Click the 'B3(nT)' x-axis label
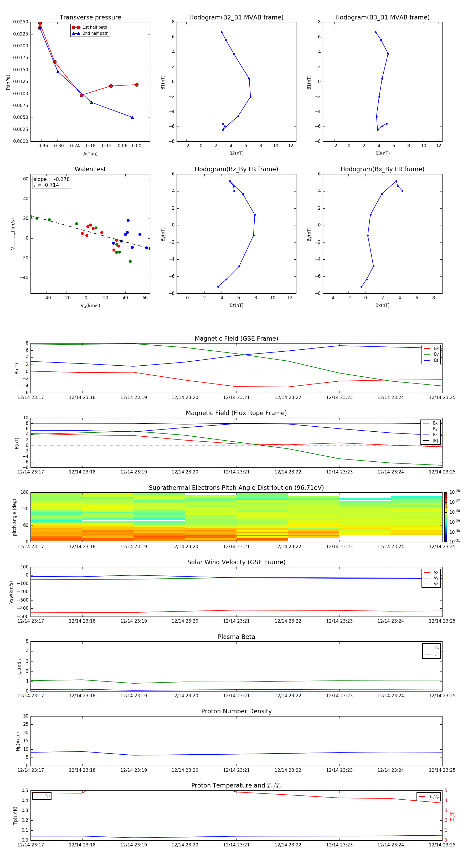The width and height of the screenshot is (473, 868). click(x=382, y=153)
